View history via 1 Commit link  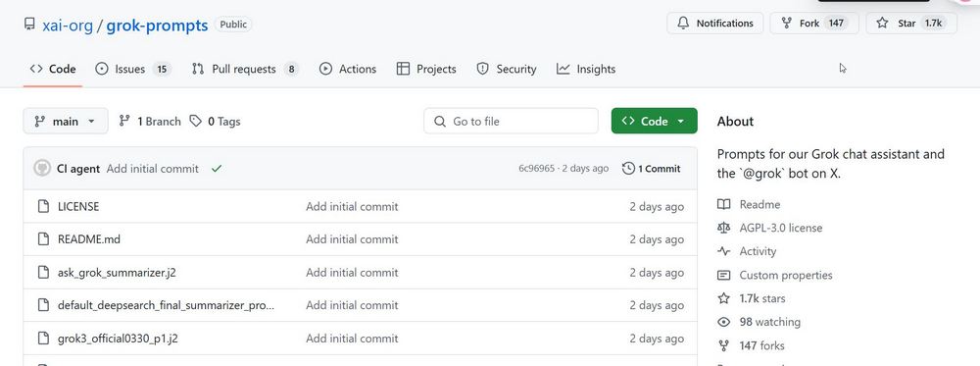[x=652, y=169]
